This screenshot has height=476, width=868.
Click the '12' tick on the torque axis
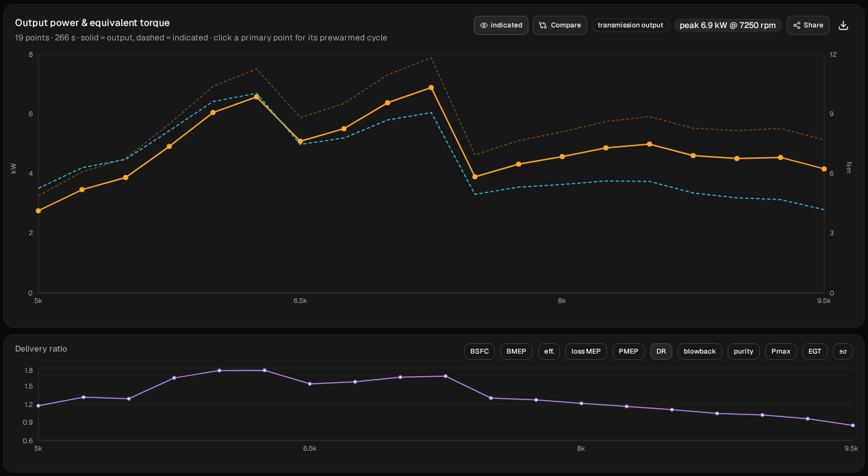pos(833,54)
